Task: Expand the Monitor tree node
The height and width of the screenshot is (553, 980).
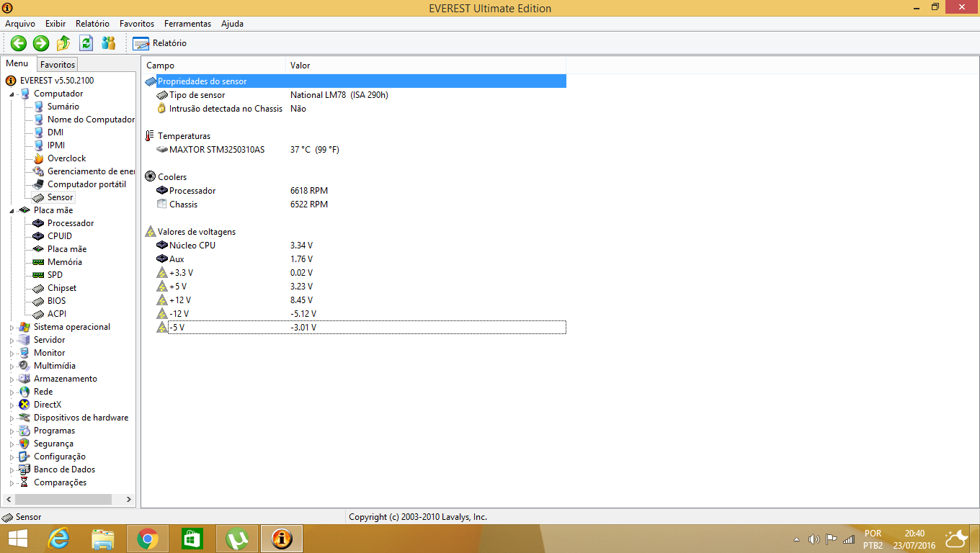Action: coord(12,353)
